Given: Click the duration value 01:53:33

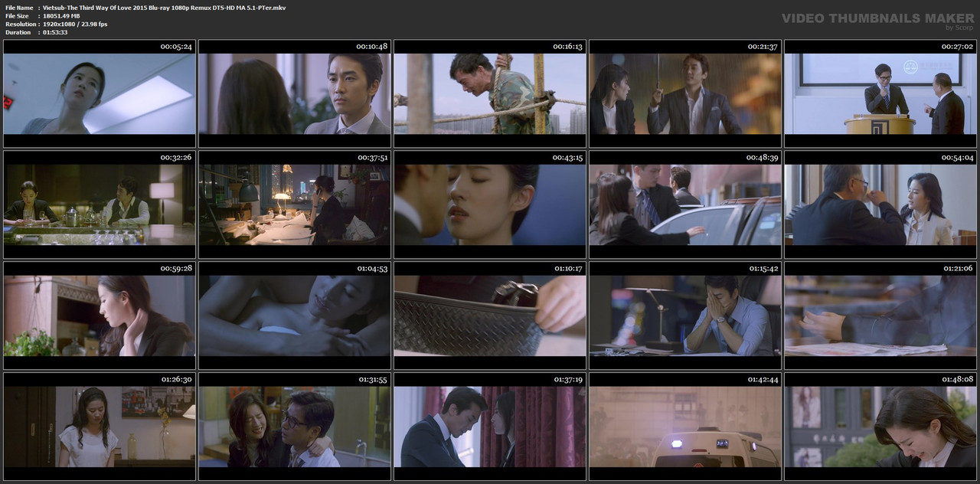Looking at the screenshot, I should 55,32.
